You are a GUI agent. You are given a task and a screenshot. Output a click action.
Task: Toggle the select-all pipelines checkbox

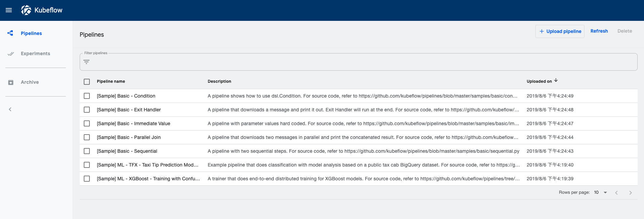(87, 82)
